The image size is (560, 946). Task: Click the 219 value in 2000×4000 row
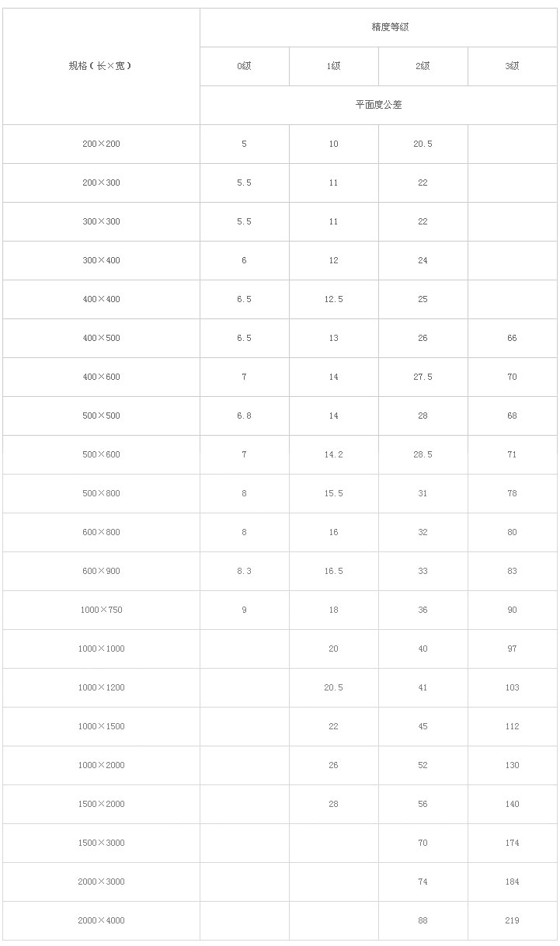(x=513, y=920)
